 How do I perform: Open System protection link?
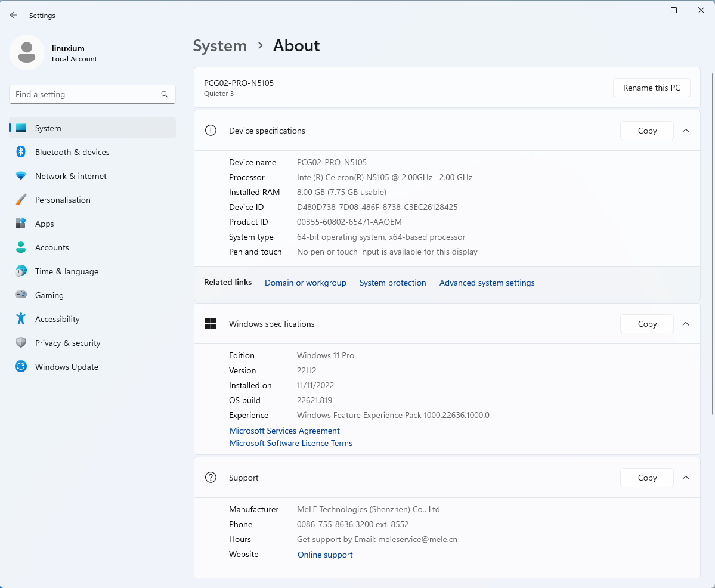click(392, 283)
